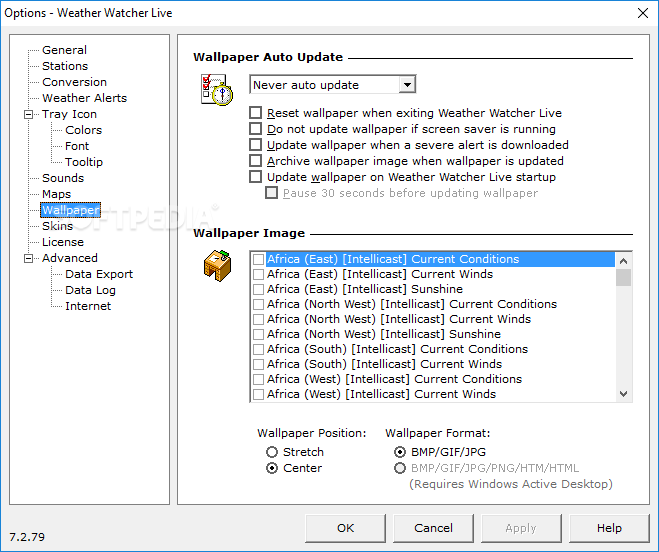Open Font settings under Tray Icon
The width and height of the screenshot is (659, 552).
point(77,146)
